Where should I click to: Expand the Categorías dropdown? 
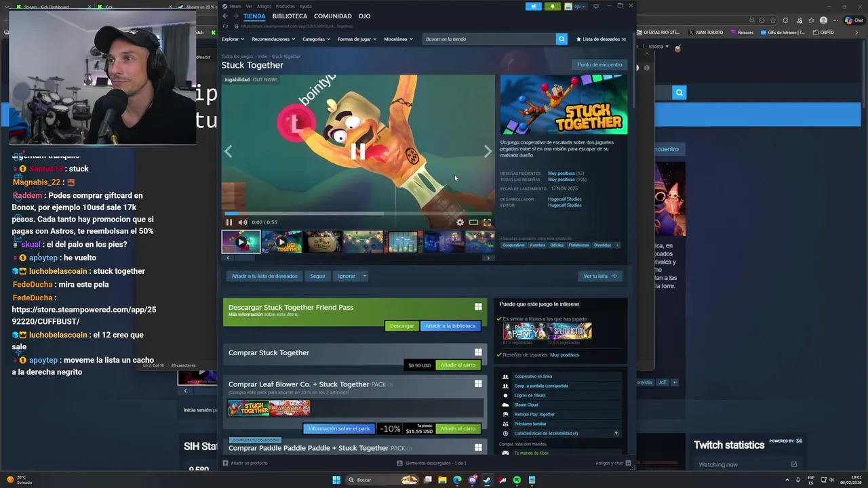tap(316, 39)
